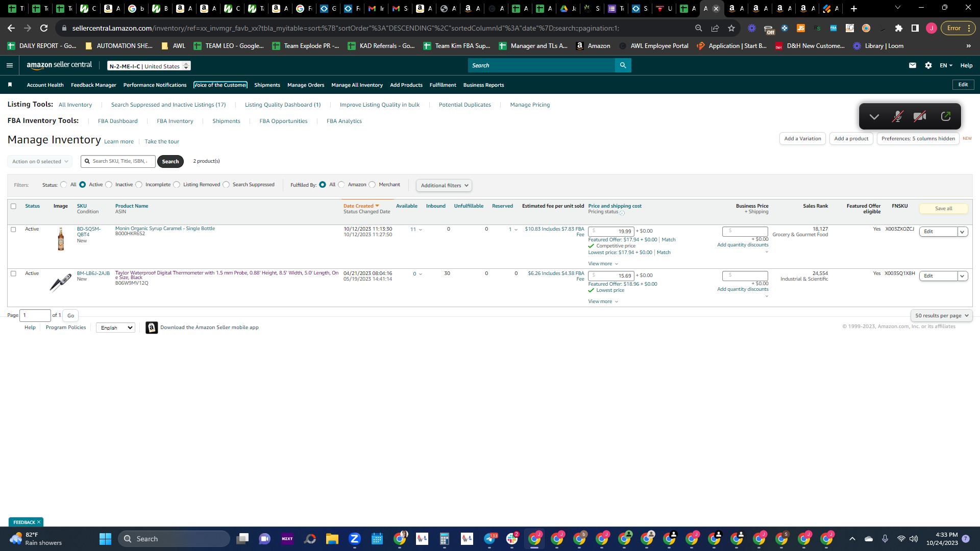Open the settings gear in Seller Central
The height and width of the screenshot is (551, 980).
pyautogui.click(x=928, y=65)
